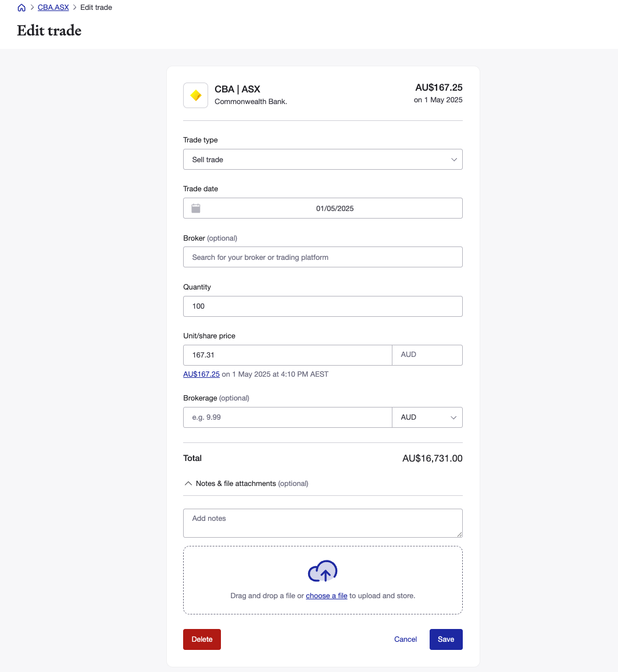Click the cloud upload icon
The image size is (618, 672).
pos(323,571)
